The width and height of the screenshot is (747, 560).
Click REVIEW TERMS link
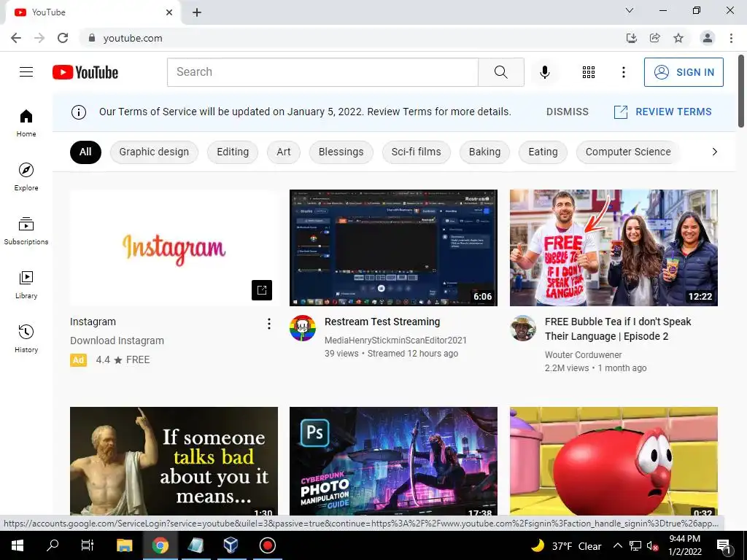[x=662, y=112]
